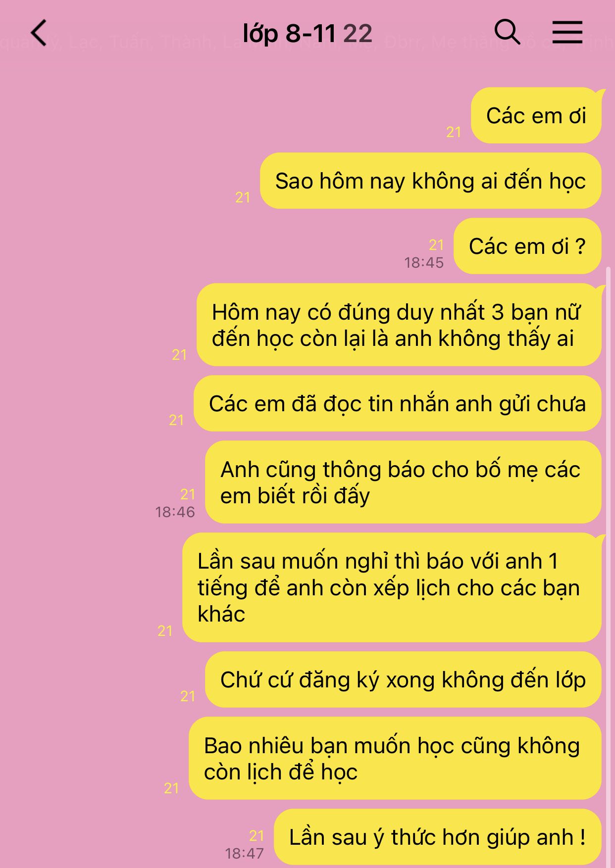
Task: Tap the chat title lớp 8-11
Action: point(289,34)
